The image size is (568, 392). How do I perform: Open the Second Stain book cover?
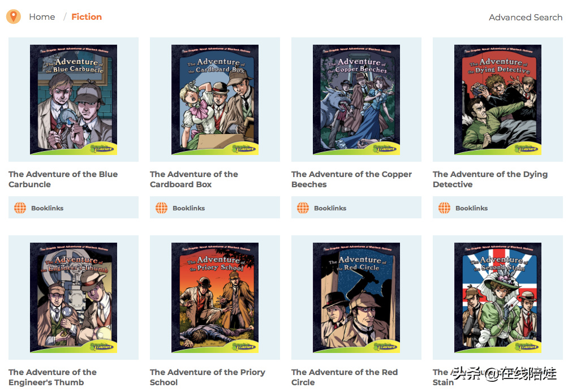(x=498, y=298)
